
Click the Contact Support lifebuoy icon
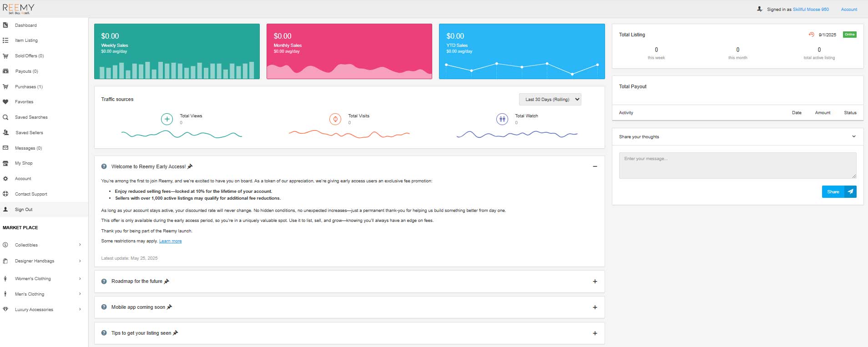coord(5,194)
